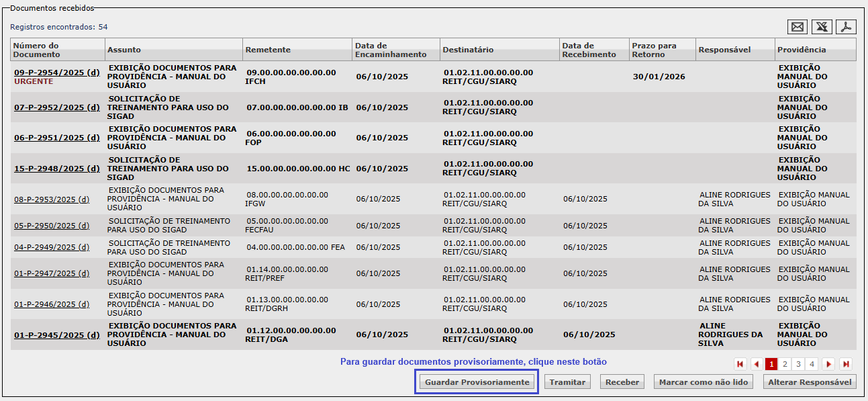Open document link 05-P-2950/2025 (d)
Viewport: 868px width, 401px height.
(52, 226)
